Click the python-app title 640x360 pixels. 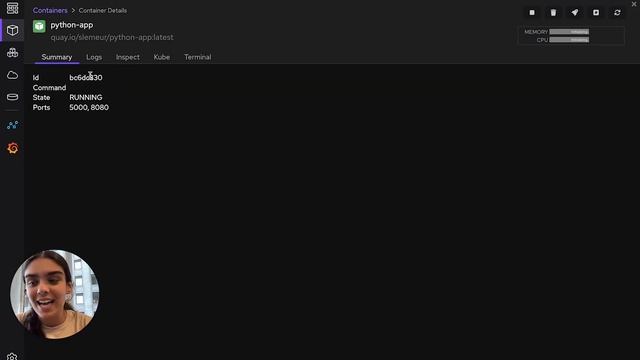pos(72,25)
